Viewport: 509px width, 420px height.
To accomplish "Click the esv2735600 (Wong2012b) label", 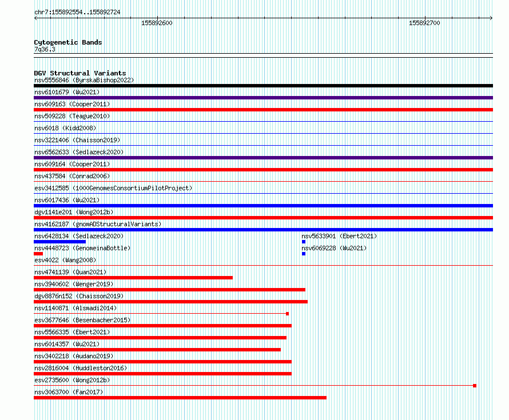I will coord(72,380).
